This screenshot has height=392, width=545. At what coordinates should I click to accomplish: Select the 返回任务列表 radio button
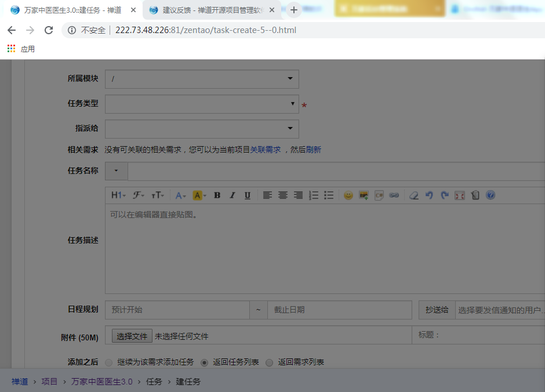pos(204,362)
